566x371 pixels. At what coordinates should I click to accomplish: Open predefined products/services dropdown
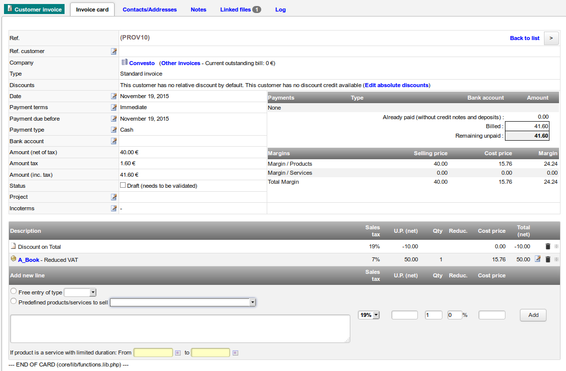click(x=183, y=302)
